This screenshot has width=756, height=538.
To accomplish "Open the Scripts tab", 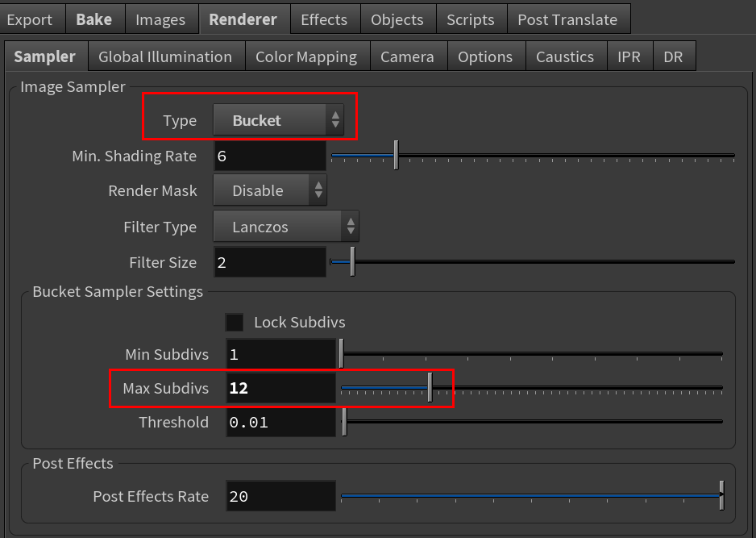I will tap(471, 19).
